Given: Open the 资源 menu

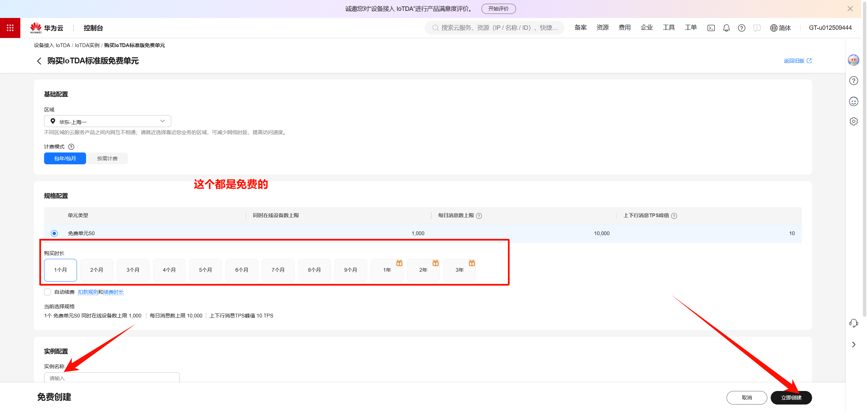Looking at the screenshot, I should [x=603, y=27].
